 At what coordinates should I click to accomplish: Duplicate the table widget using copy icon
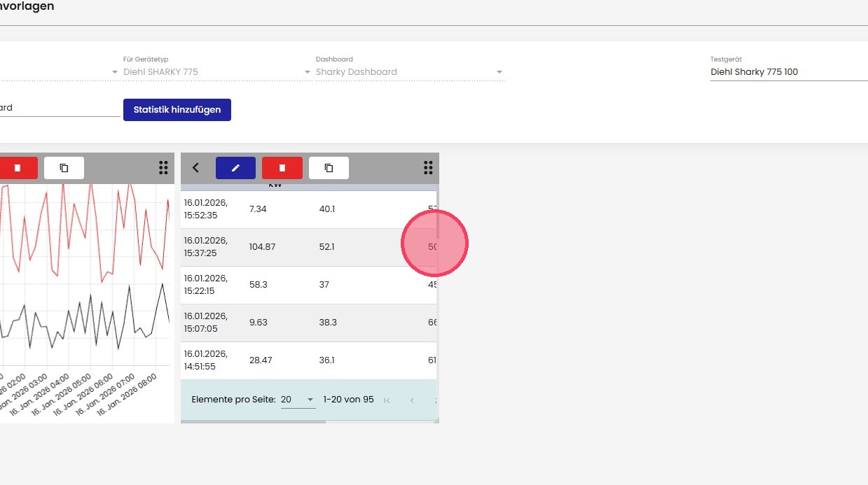[329, 168]
